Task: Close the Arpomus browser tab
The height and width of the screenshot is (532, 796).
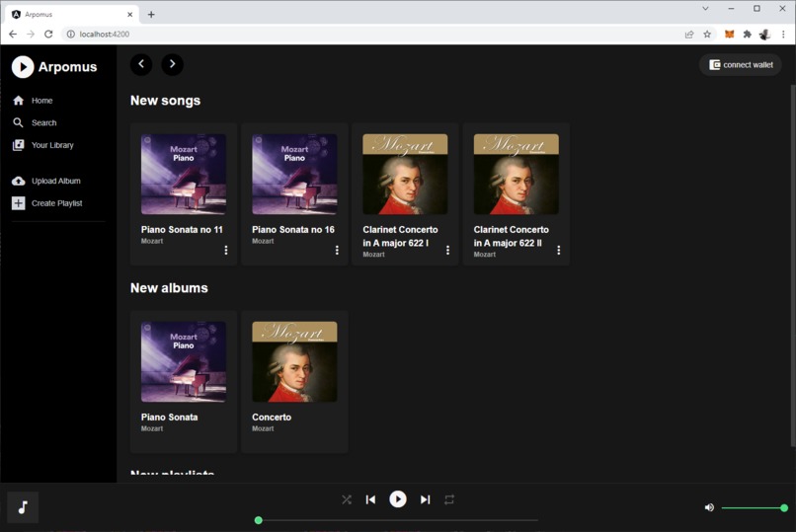Action: point(130,14)
